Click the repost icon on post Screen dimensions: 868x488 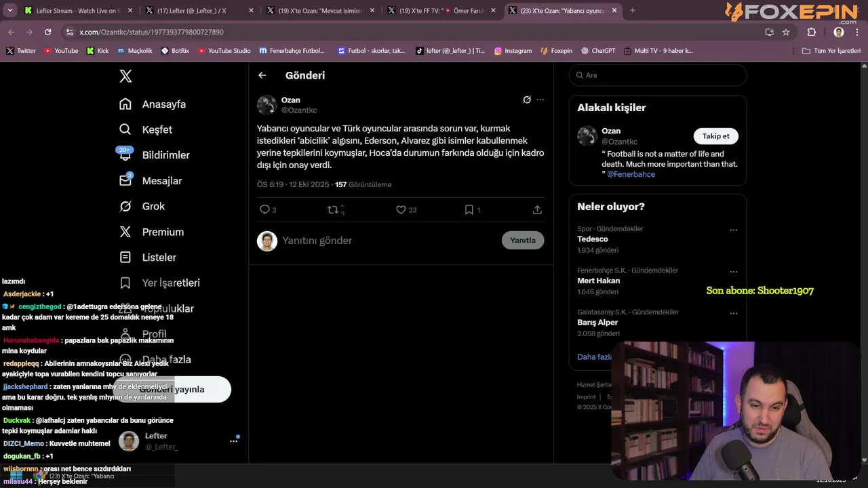(333, 209)
